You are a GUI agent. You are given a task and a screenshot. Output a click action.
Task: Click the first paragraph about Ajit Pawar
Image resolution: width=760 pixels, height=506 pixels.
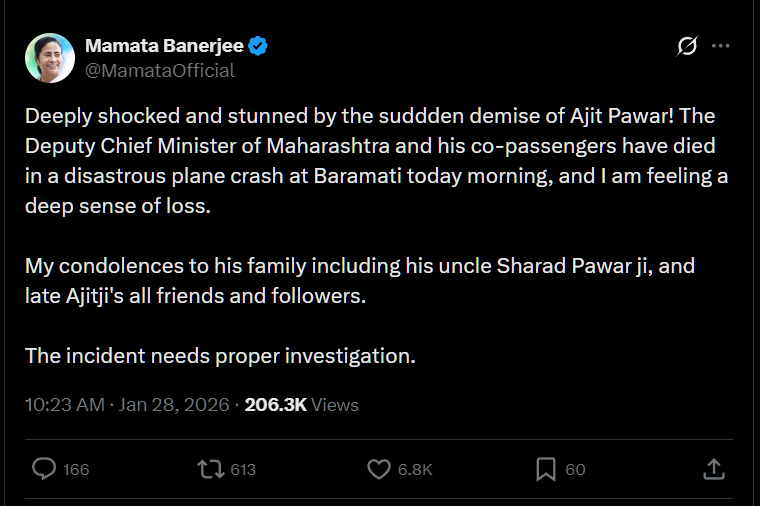(370, 160)
